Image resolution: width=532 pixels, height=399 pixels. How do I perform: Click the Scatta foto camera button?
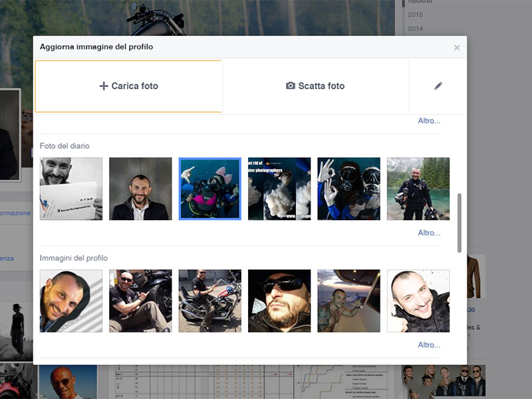click(315, 86)
